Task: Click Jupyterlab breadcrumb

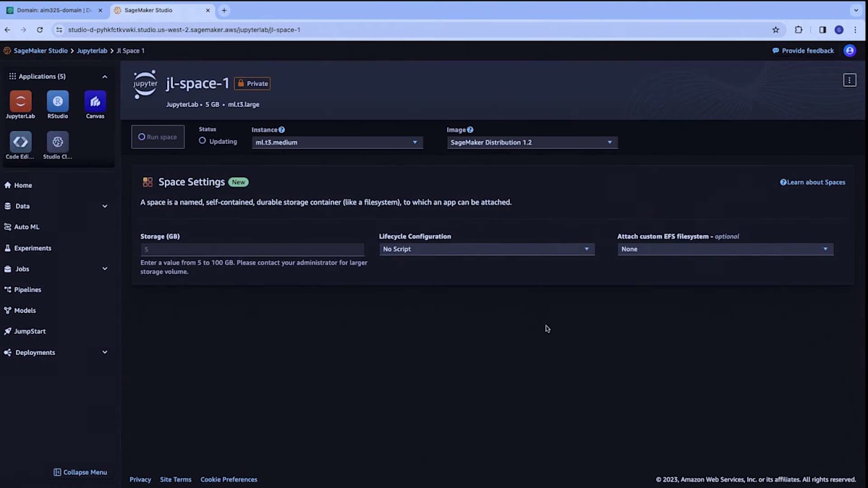Action: 92,51
